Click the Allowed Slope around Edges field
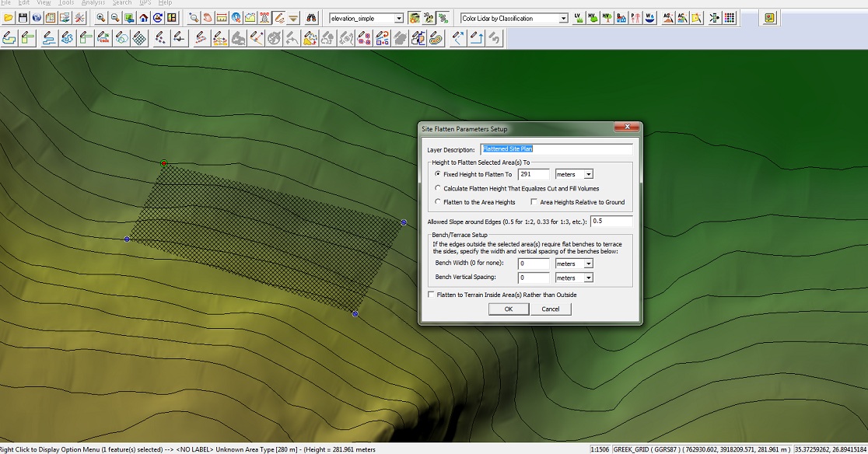 [611, 222]
